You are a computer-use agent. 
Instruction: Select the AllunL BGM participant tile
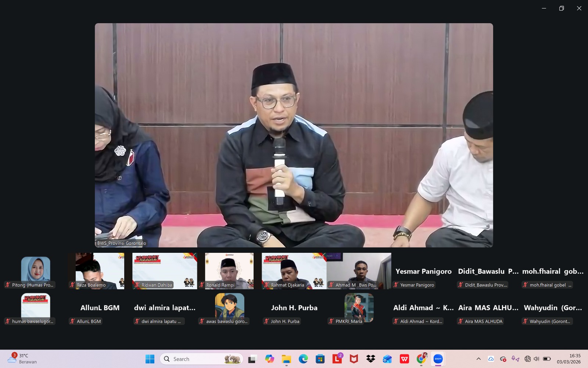pyautogui.click(x=100, y=308)
